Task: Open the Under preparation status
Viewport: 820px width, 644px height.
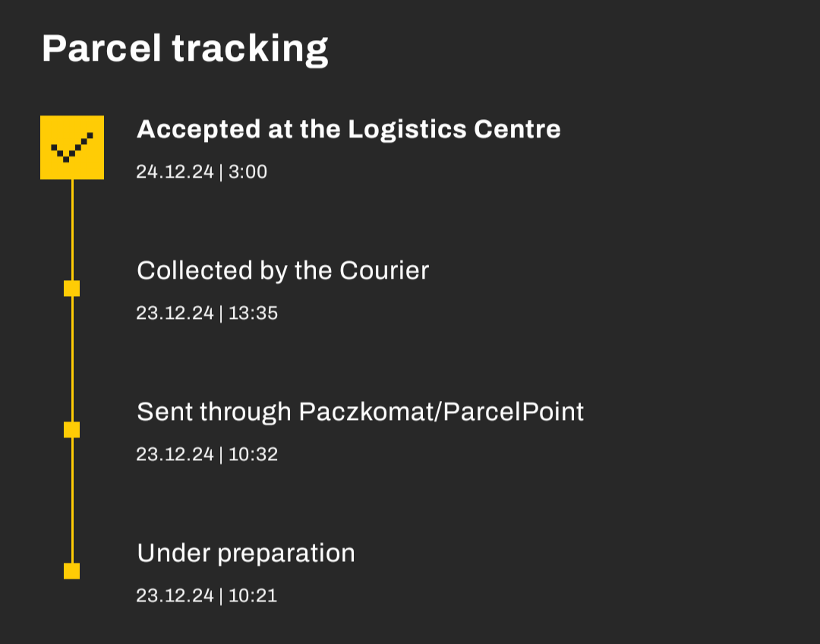Action: [245, 554]
